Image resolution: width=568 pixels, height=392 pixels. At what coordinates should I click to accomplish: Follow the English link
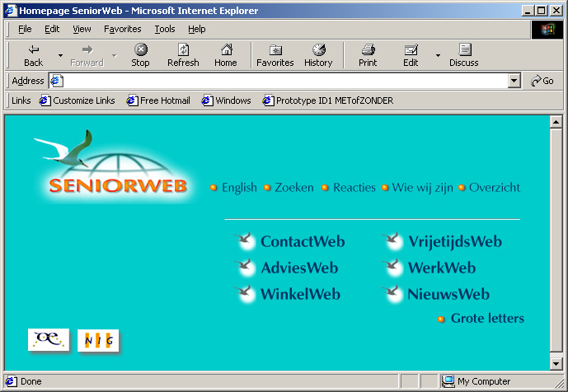[239, 188]
